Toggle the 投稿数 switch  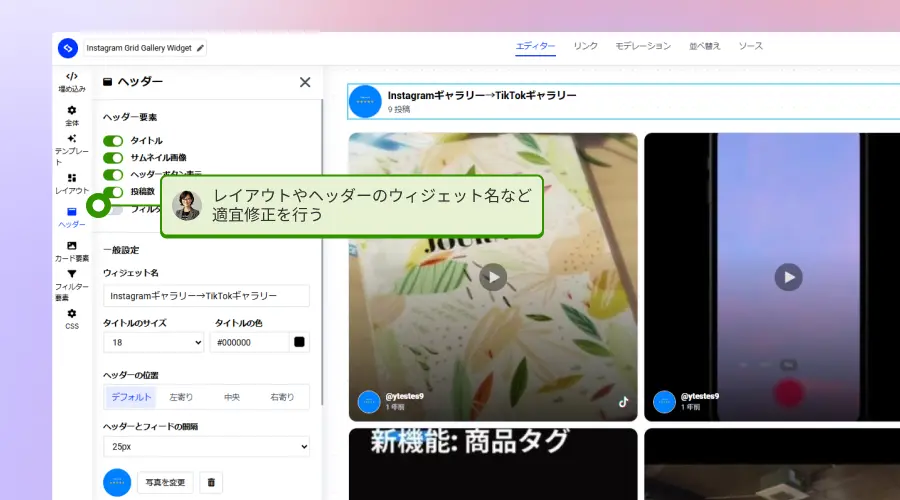(x=113, y=192)
